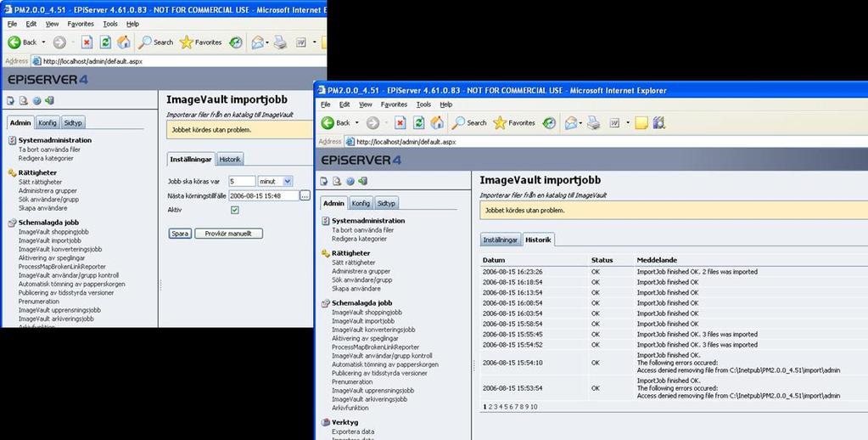The image size is (868, 440).
Task: Click the Jobb ska köras var number field
Action: (241, 181)
